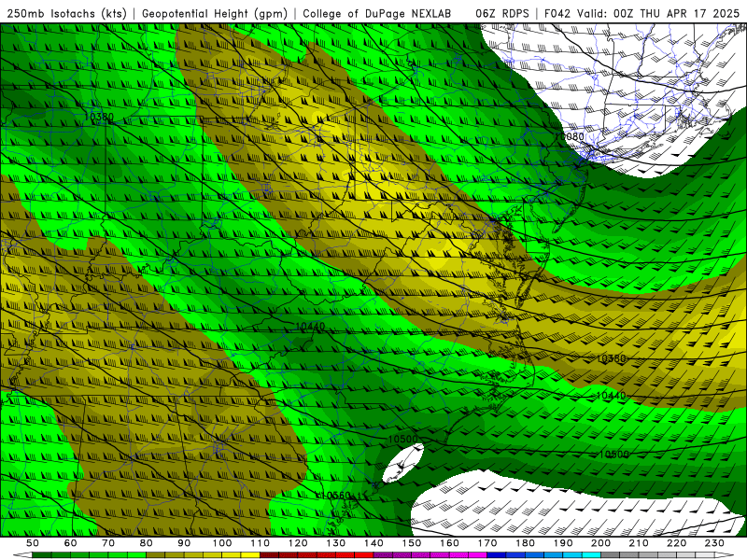Screen dimensions: 747x560
Task: Click the "06Z RDPS" model run text
Action: pos(502,13)
